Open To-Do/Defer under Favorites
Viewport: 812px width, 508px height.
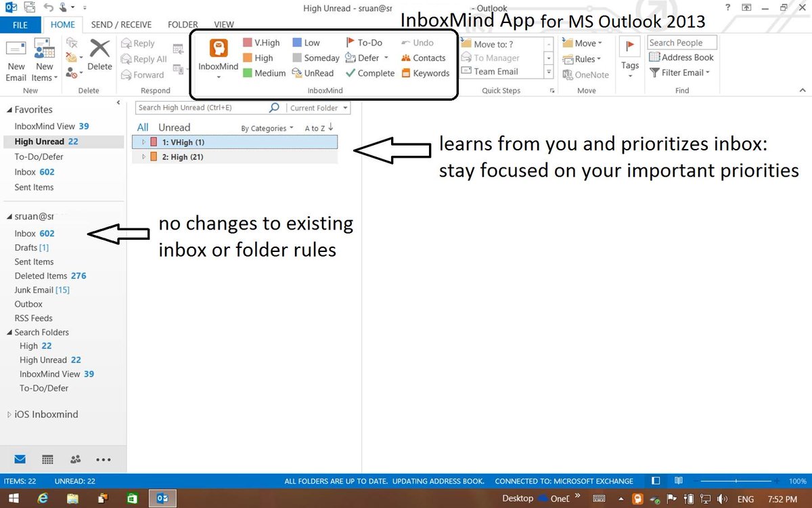[x=39, y=157]
